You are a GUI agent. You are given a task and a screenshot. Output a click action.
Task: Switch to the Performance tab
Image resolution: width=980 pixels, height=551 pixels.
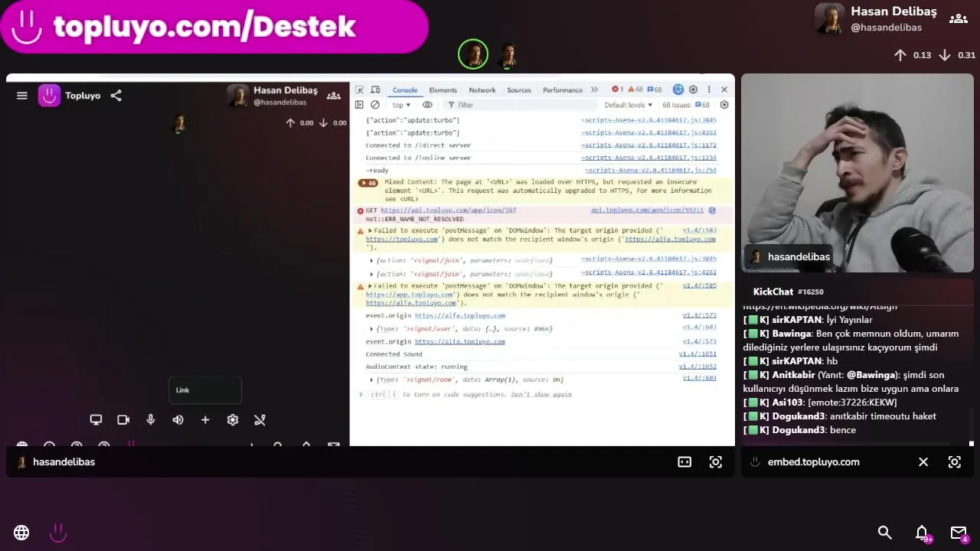(x=563, y=90)
